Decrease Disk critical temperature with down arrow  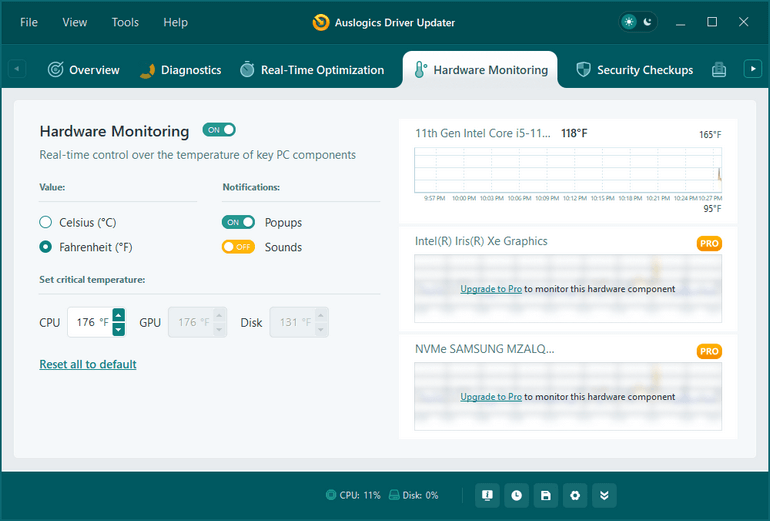pos(321,329)
